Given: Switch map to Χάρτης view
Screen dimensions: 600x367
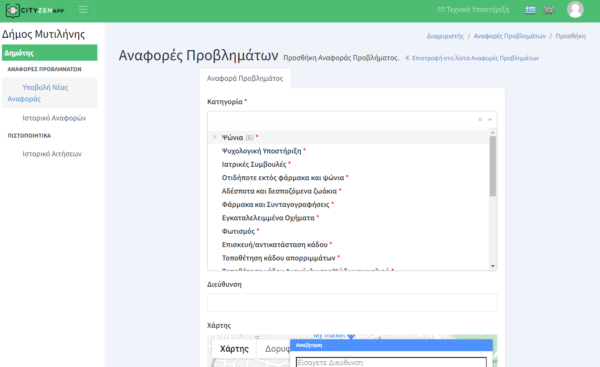Looking at the screenshot, I should (234, 349).
